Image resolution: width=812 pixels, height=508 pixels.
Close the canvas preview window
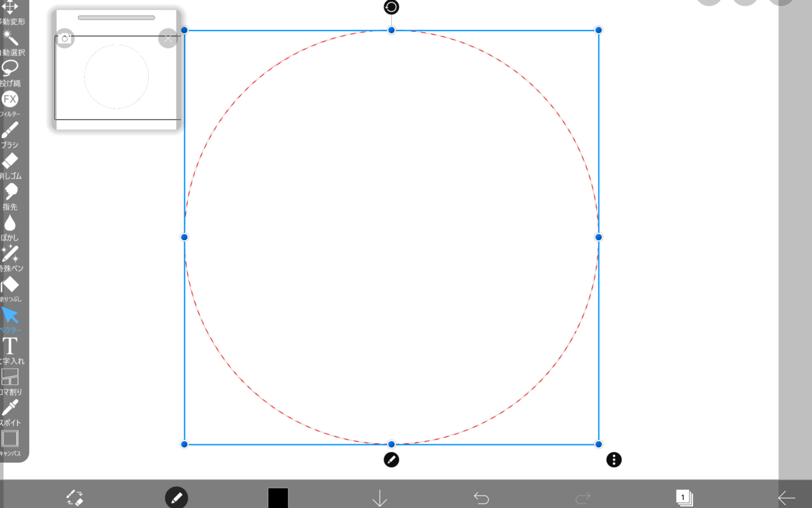click(168, 38)
